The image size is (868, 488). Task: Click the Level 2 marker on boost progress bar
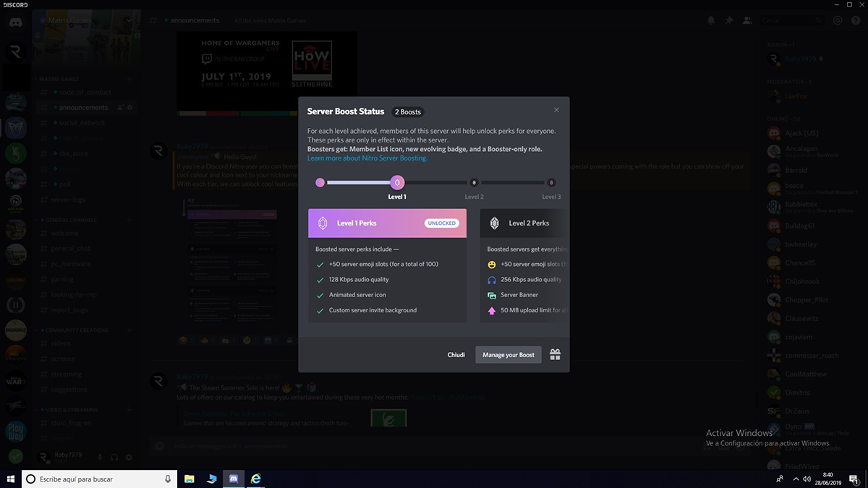point(474,183)
